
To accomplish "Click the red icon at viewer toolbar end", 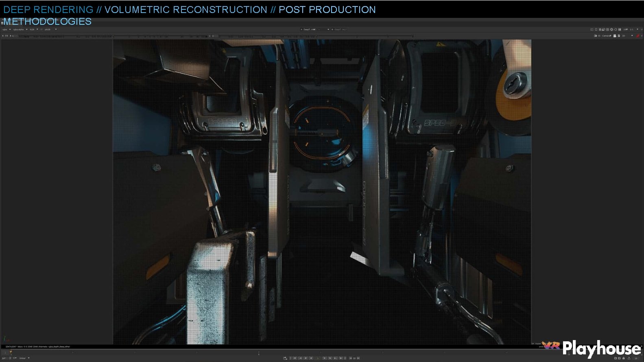I will pyautogui.click(x=637, y=36).
